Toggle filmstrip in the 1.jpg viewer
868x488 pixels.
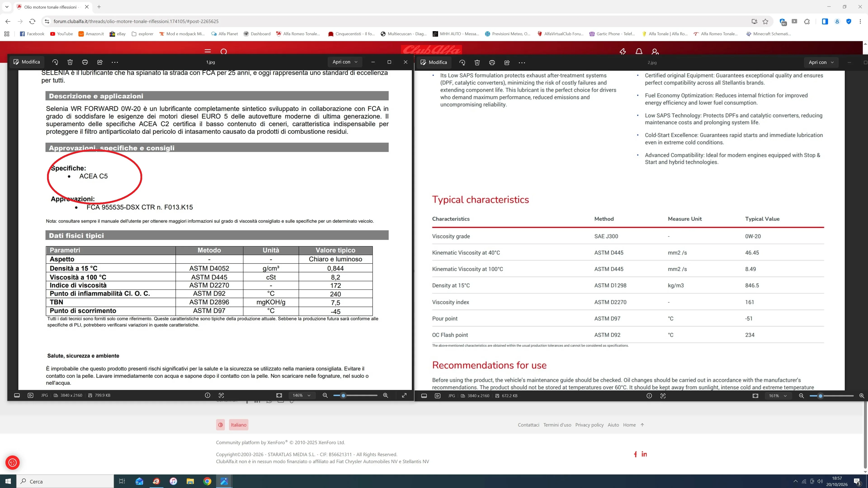17,395
